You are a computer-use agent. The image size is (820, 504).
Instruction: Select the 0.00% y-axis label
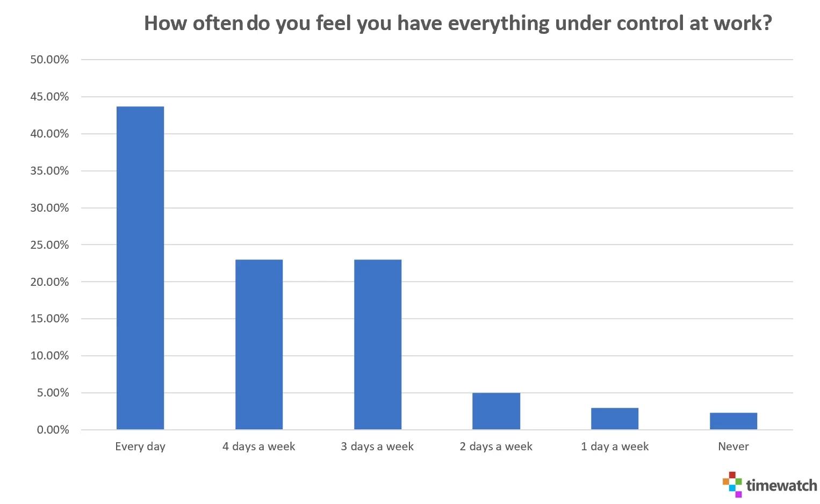[x=53, y=430]
